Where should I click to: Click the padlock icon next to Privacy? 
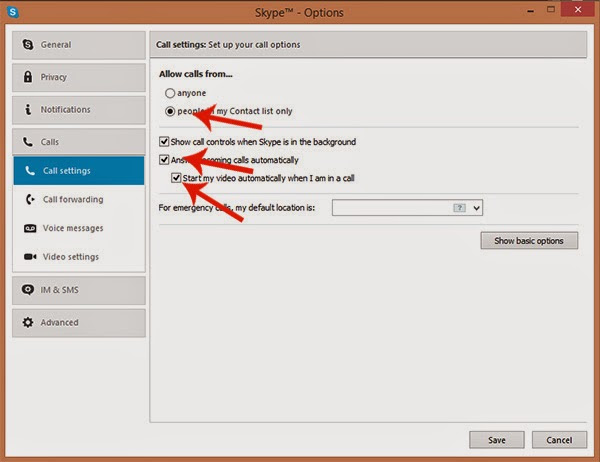click(28, 77)
